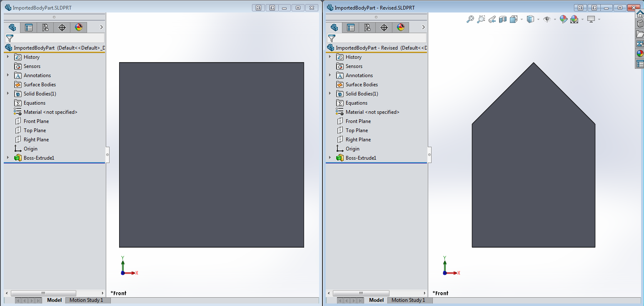The image size is (644, 306).
Task: Open View Orientation dropdown arrow in Revised toolbar
Action: tap(522, 19)
